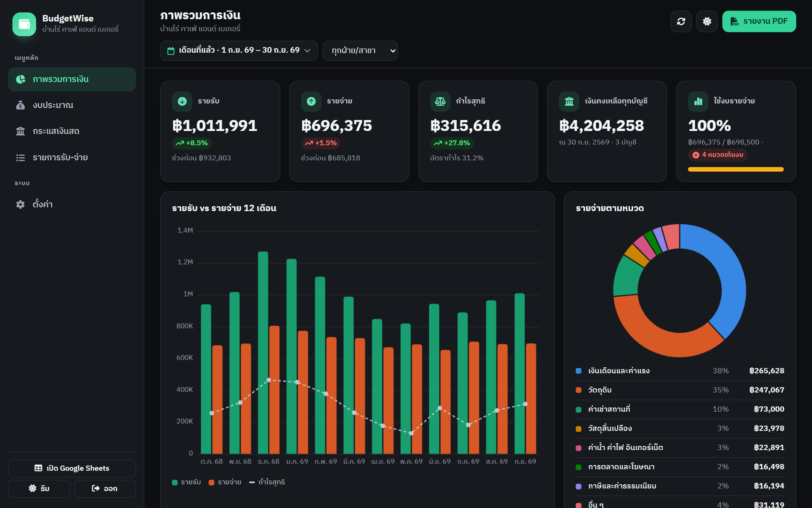This screenshot has height=508, width=812.
Task: Click the yellow budget usage progress bar
Action: (x=736, y=169)
